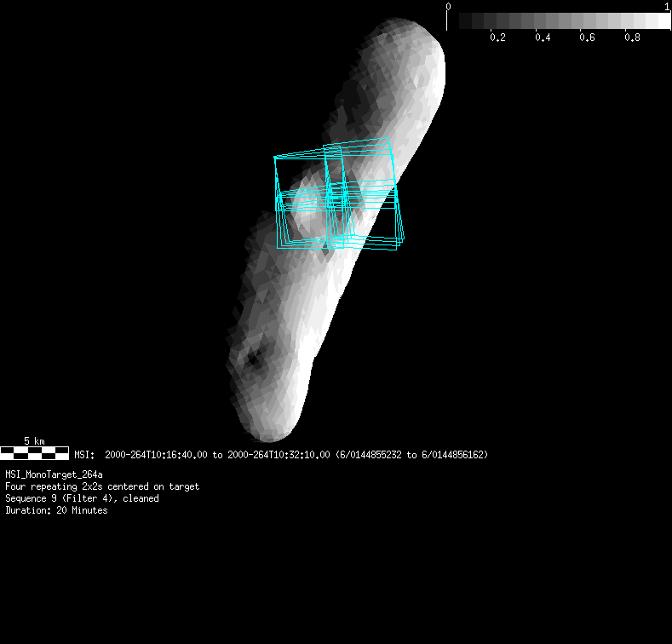Click the end time '2000-264T10:32:10.00'
Screen dimensions: 672x644
click(x=279, y=455)
